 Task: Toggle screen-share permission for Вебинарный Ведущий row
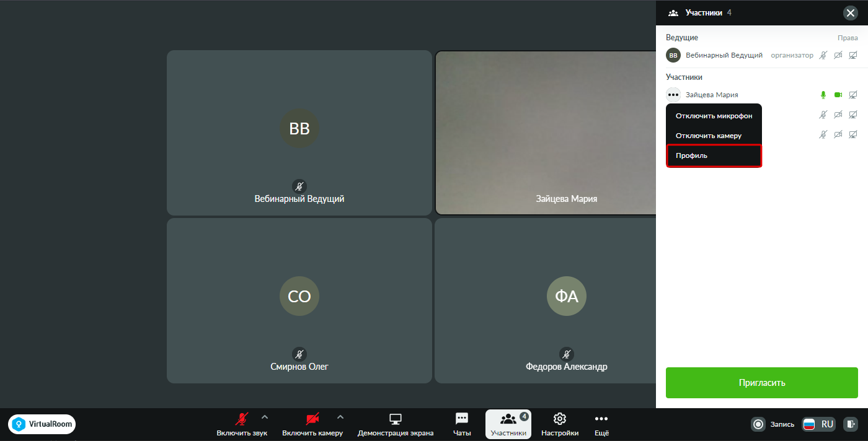853,55
